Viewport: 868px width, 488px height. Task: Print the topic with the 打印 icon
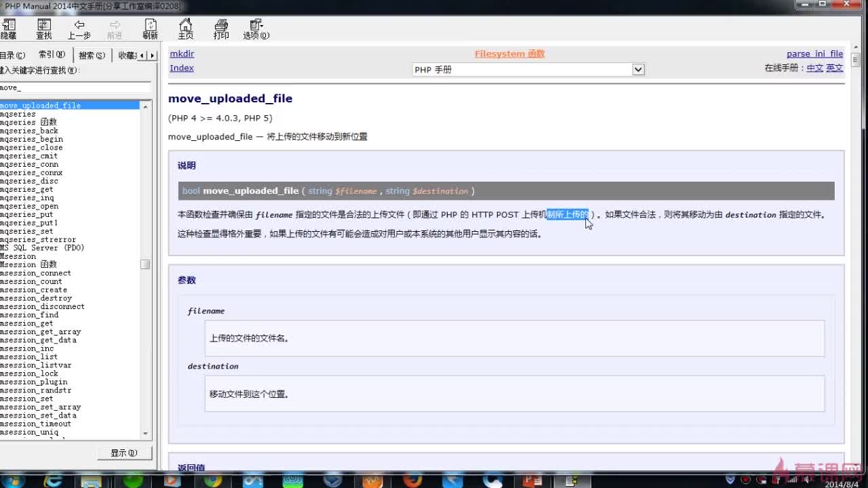(221, 29)
